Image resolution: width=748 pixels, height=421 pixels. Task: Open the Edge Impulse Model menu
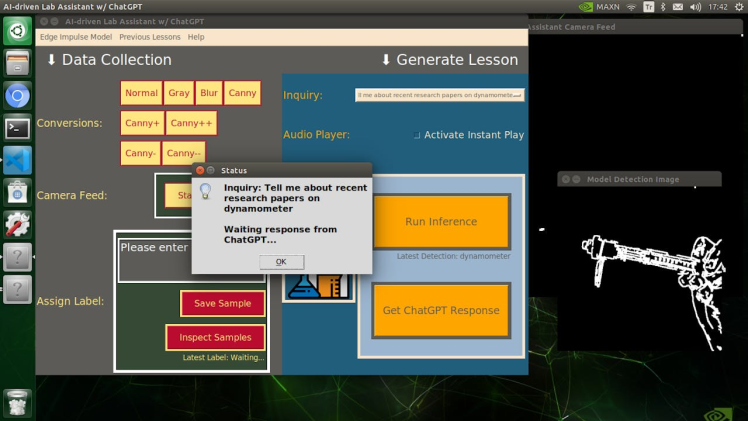pos(75,37)
